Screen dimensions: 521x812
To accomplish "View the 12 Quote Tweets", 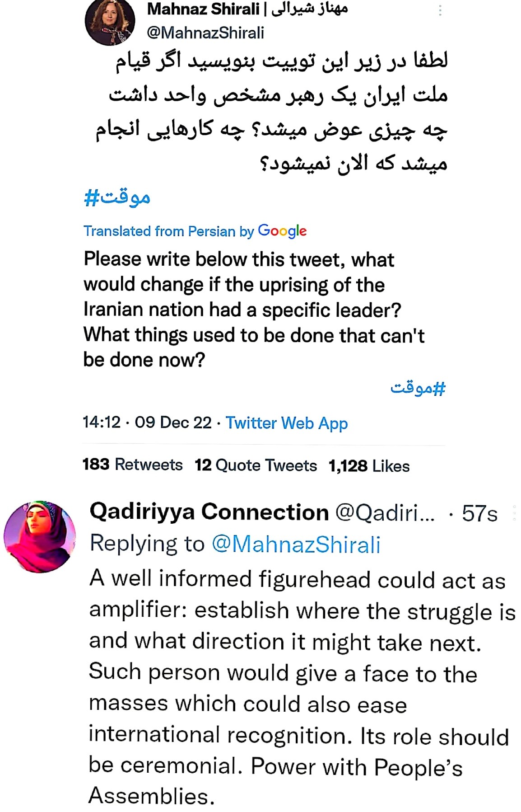I will [256, 465].
